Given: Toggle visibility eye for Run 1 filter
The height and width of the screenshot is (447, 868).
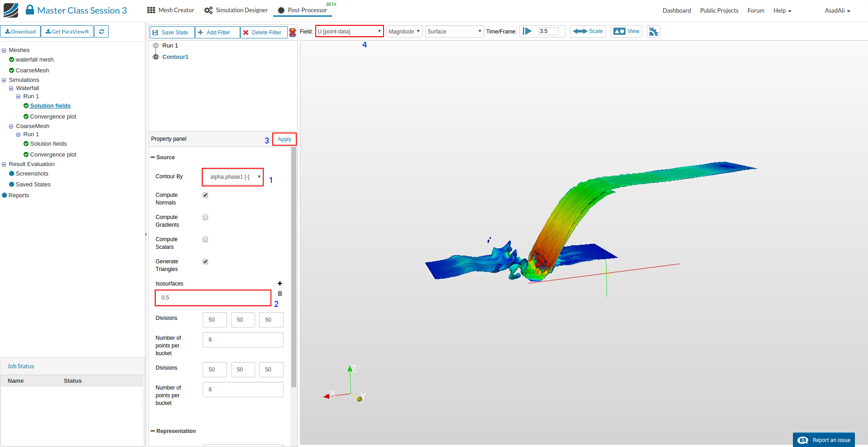Looking at the screenshot, I should (156, 46).
